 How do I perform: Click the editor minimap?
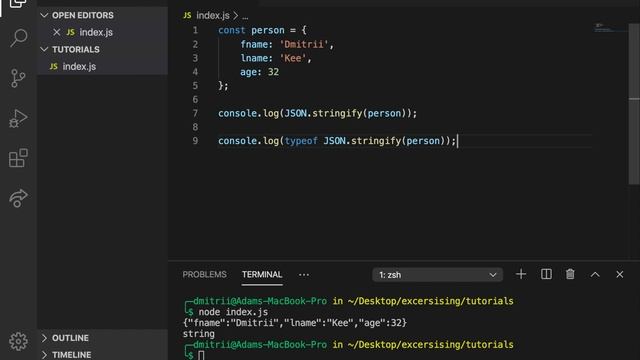610,28
